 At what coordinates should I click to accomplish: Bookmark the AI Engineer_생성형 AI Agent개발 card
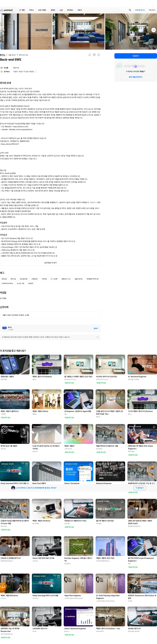[90, 392]
